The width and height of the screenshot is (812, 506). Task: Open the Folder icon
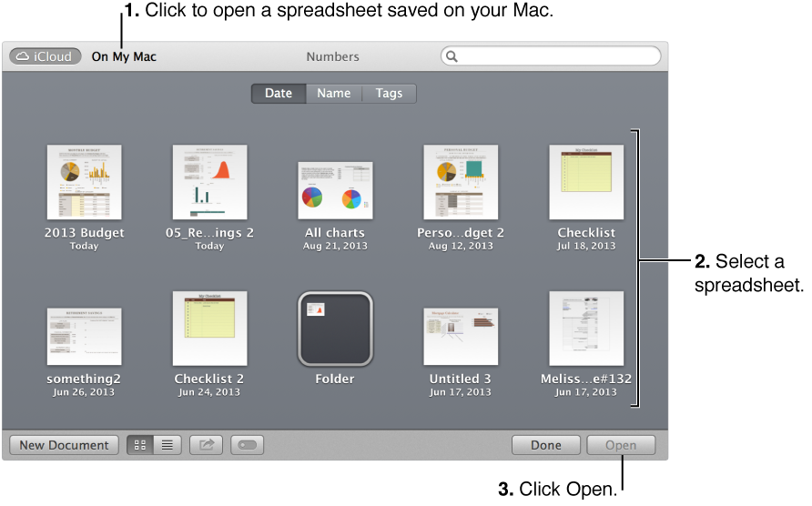[x=335, y=329]
